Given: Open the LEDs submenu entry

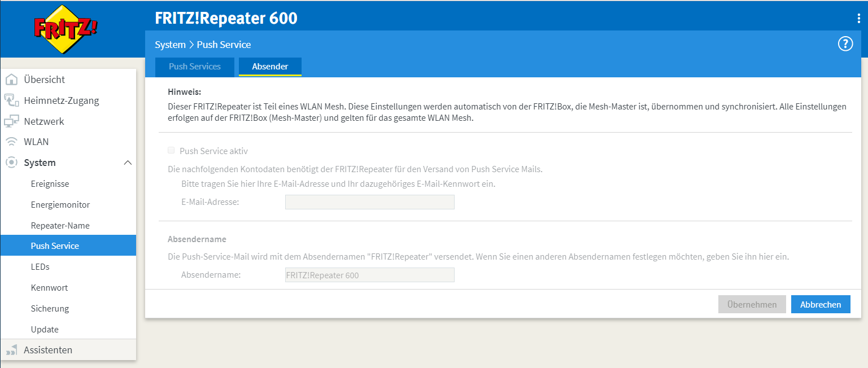Looking at the screenshot, I should point(40,267).
